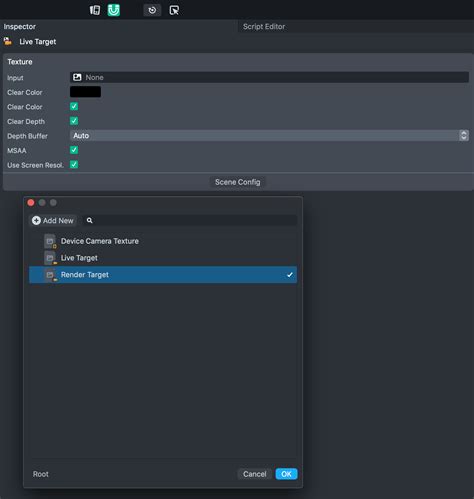Click the Live Target resource icon in Inspector
The width and height of the screenshot is (474, 499).
pyautogui.click(x=8, y=41)
